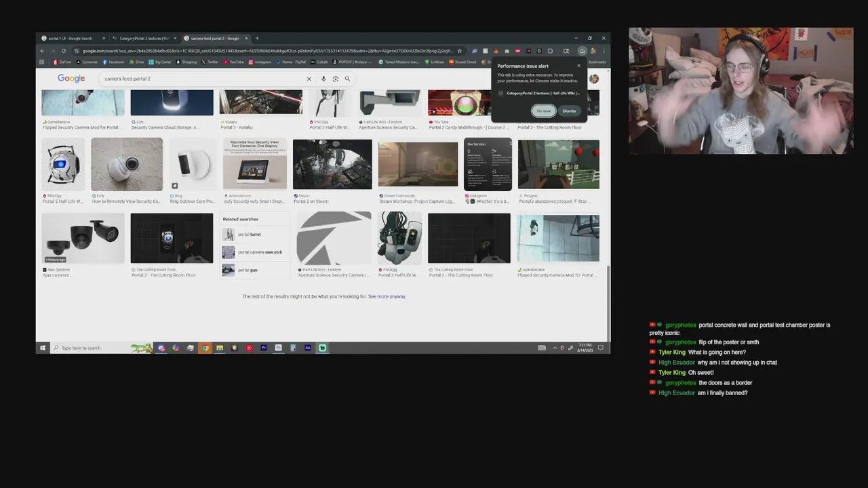This screenshot has width=868, height=488.
Task: Open the Steam Workshop Project Capture thumbnail
Action: pos(418,165)
